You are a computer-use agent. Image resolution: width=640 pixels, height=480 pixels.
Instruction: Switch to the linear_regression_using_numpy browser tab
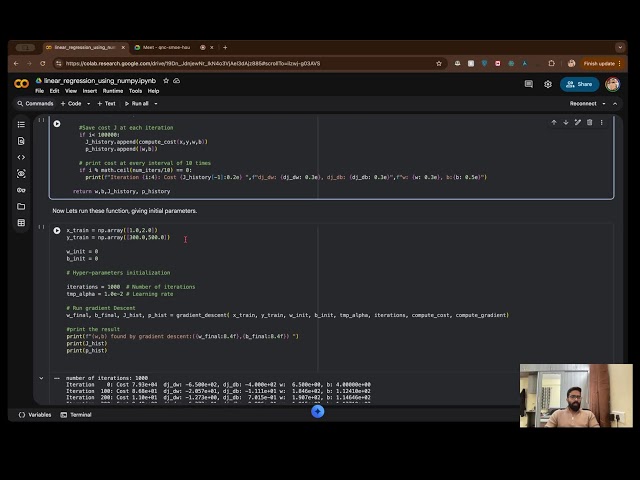click(85, 47)
